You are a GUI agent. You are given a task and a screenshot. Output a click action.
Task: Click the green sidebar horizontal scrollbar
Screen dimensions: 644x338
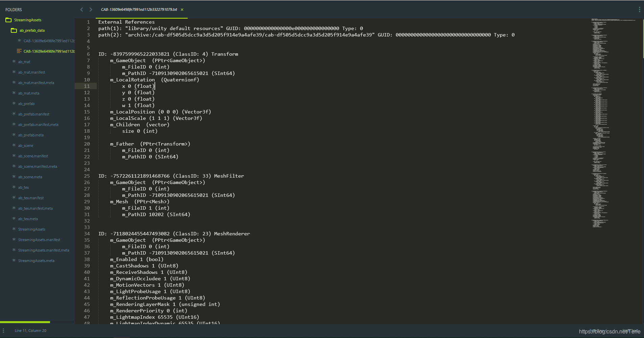(25, 322)
